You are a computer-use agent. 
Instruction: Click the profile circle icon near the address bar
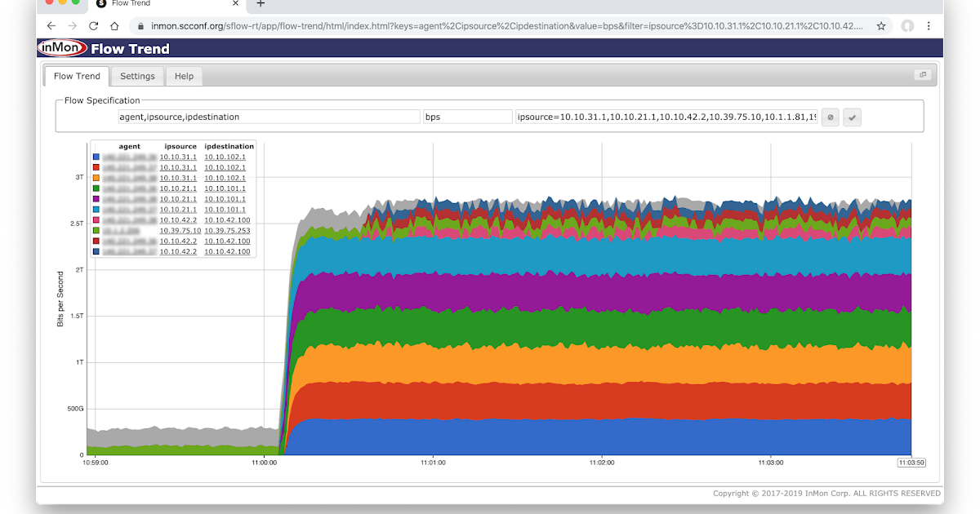907,25
